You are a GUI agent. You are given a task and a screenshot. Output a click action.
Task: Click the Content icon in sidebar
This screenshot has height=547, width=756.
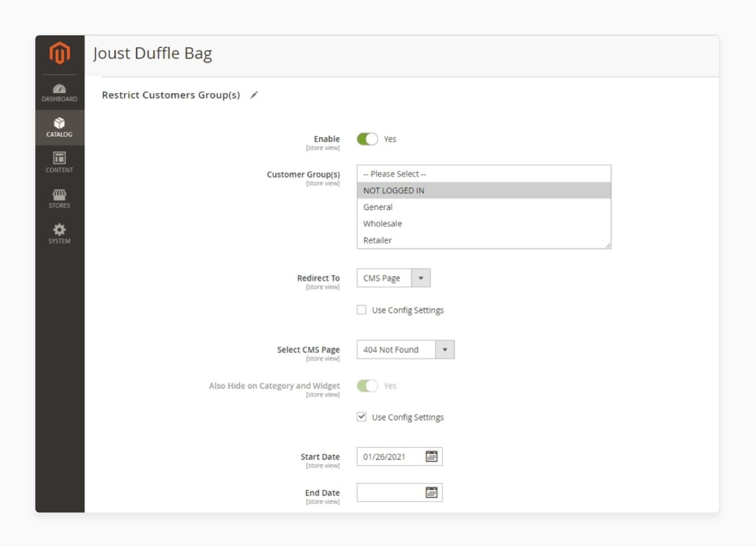[x=59, y=162]
